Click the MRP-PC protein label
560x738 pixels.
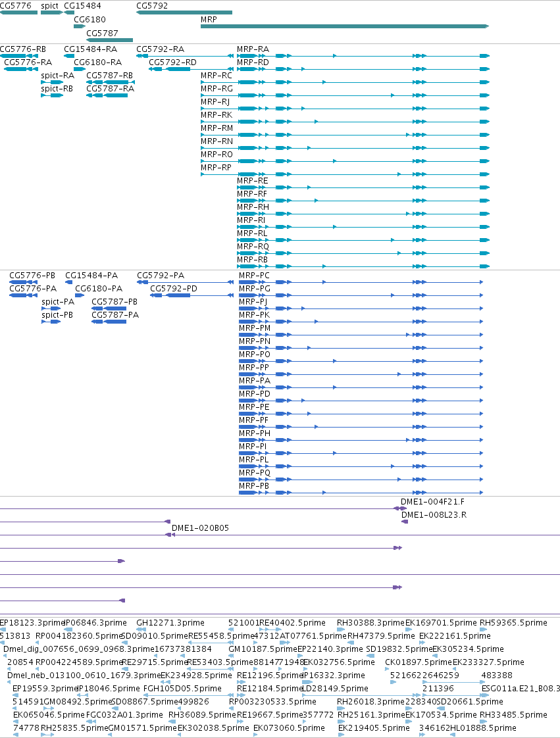click(x=254, y=276)
